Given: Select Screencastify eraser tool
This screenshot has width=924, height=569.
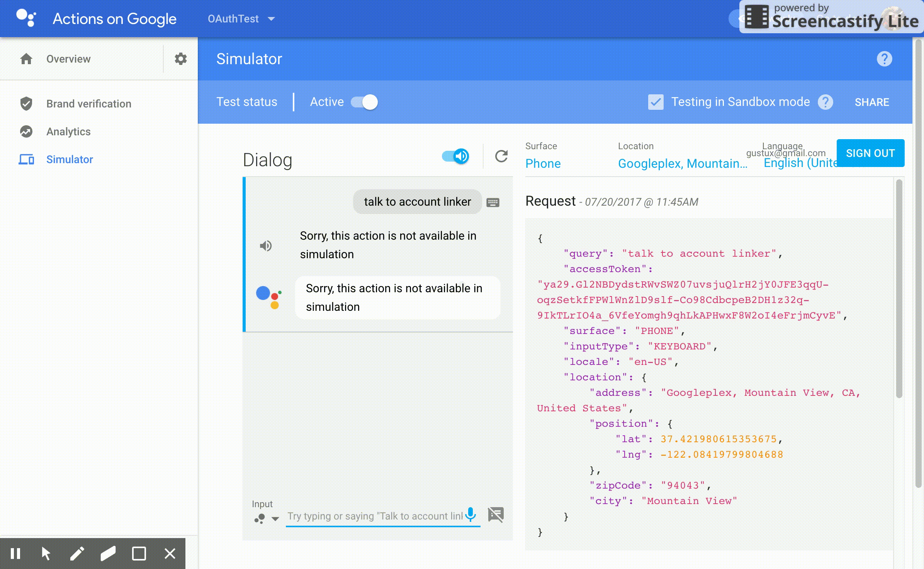Looking at the screenshot, I should (x=108, y=554).
